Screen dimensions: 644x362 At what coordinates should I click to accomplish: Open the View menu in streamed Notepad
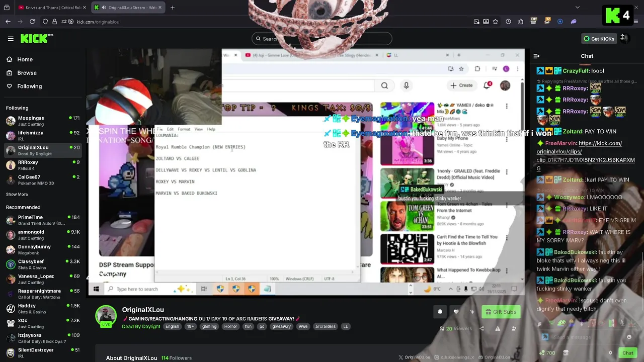(x=199, y=129)
